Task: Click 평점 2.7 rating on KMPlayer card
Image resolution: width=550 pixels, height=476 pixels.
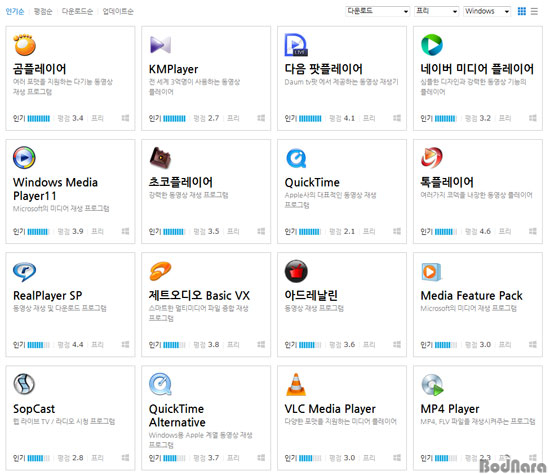Action: click(x=206, y=118)
